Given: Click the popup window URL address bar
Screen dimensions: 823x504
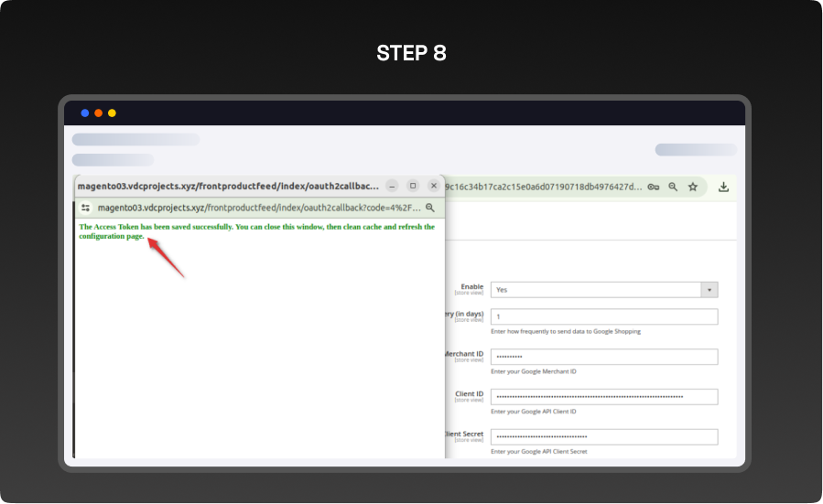Looking at the screenshot, I should pos(256,208).
